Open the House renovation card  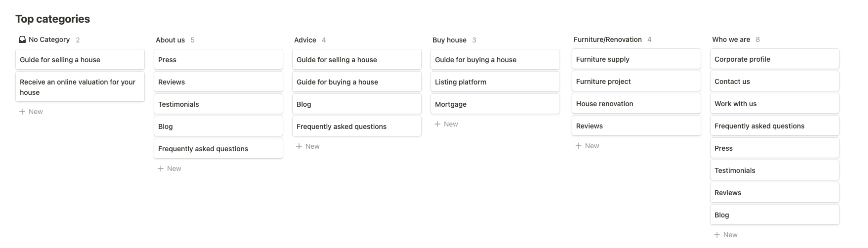pyautogui.click(x=636, y=103)
